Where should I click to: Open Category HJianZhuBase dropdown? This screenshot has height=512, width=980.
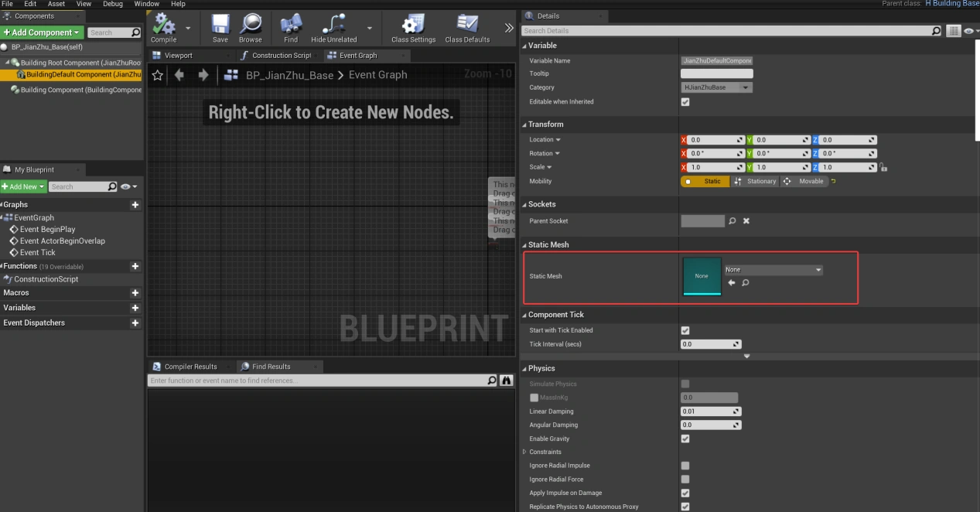(716, 87)
